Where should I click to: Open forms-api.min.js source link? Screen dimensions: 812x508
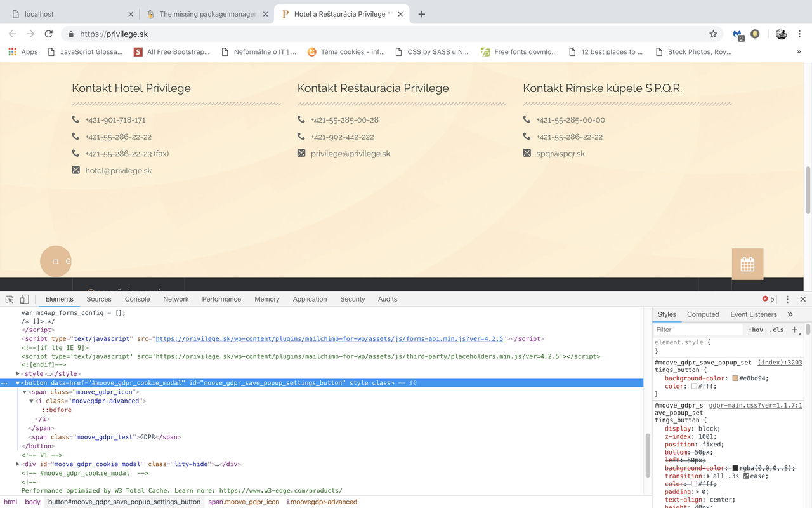pos(330,339)
